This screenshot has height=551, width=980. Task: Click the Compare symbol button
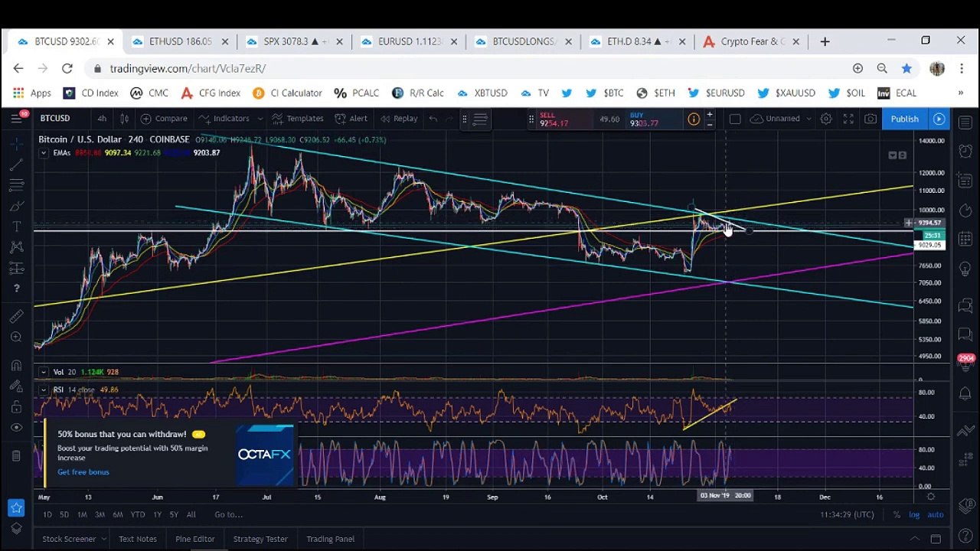(x=164, y=119)
